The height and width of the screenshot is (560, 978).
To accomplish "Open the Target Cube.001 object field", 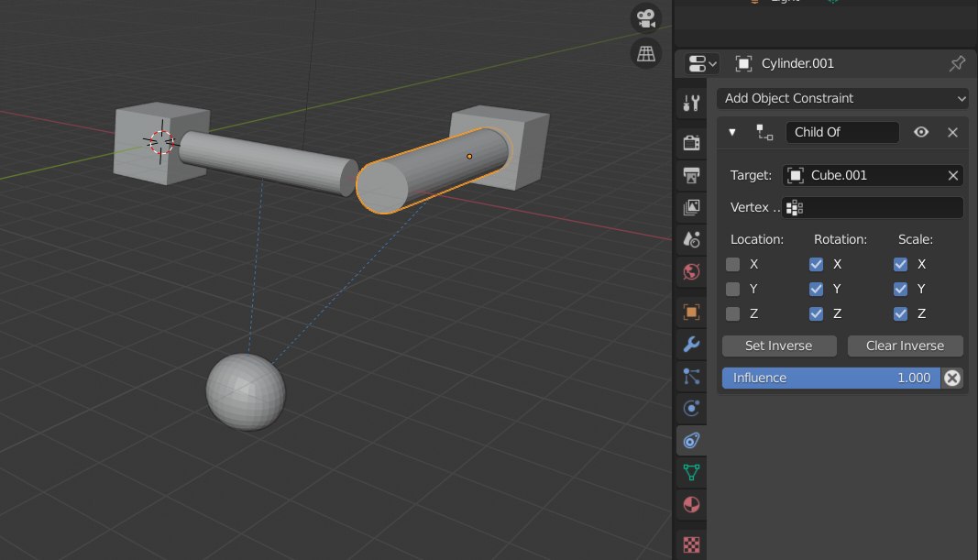I will [x=864, y=175].
